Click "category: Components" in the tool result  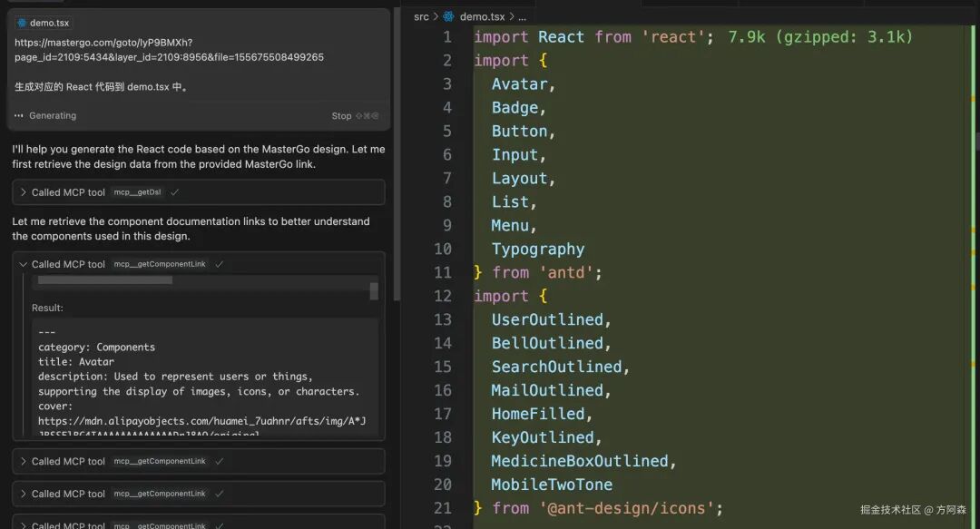[x=96, y=347]
